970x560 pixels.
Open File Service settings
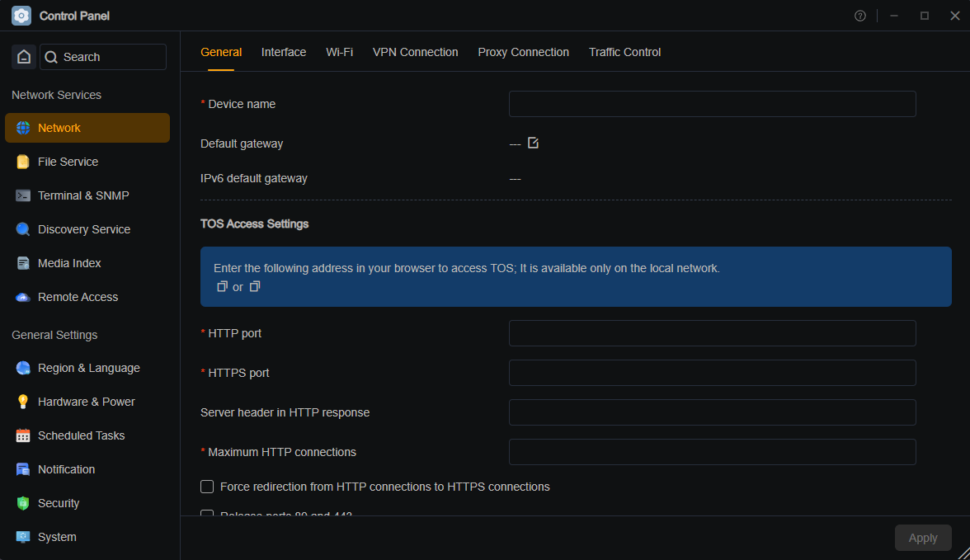pos(87,162)
